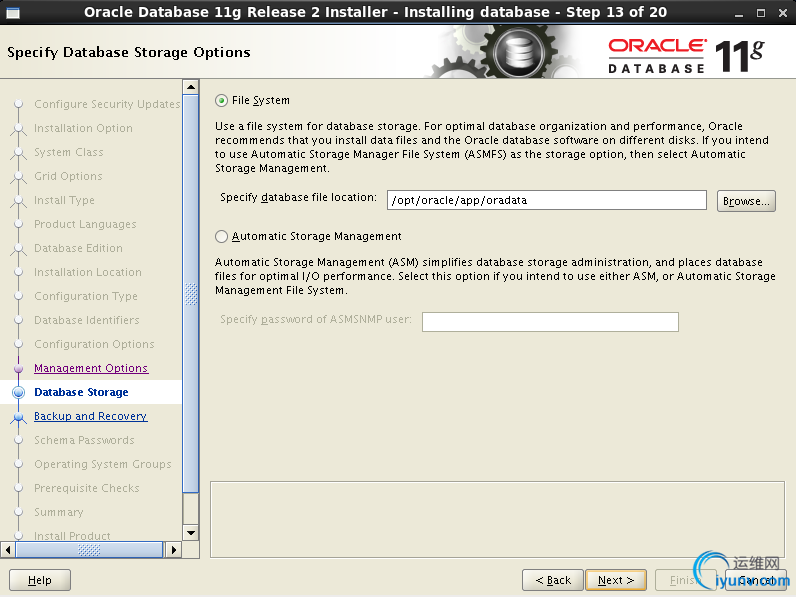Click the Oracle Database 11g logo
The height and width of the screenshot is (597, 796).
click(686, 55)
